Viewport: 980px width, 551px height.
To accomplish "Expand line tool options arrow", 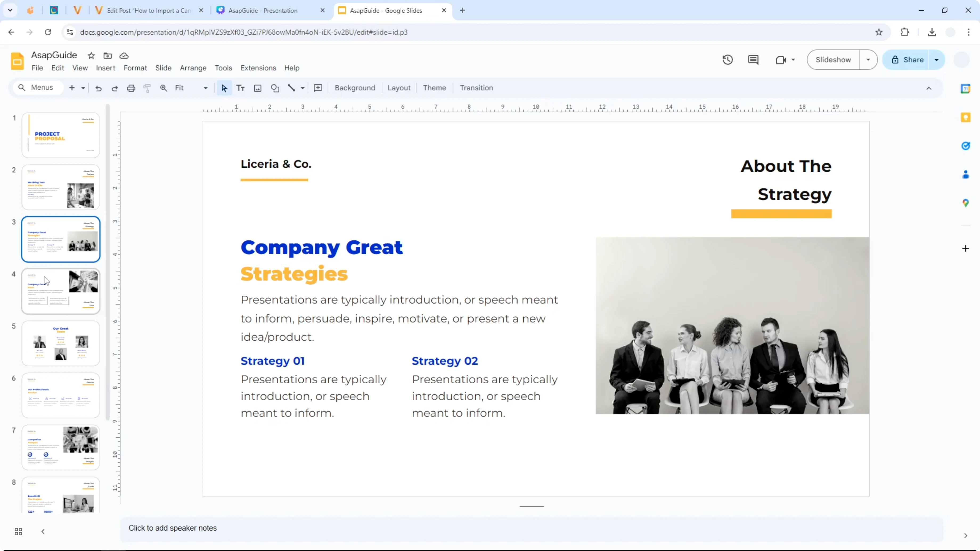I will tap(303, 88).
